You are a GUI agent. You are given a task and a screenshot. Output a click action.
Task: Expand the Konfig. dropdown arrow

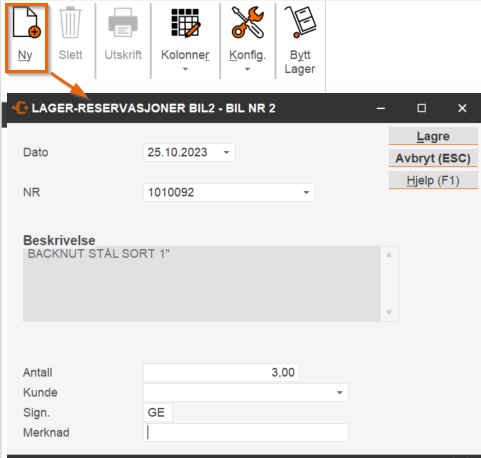[247, 69]
